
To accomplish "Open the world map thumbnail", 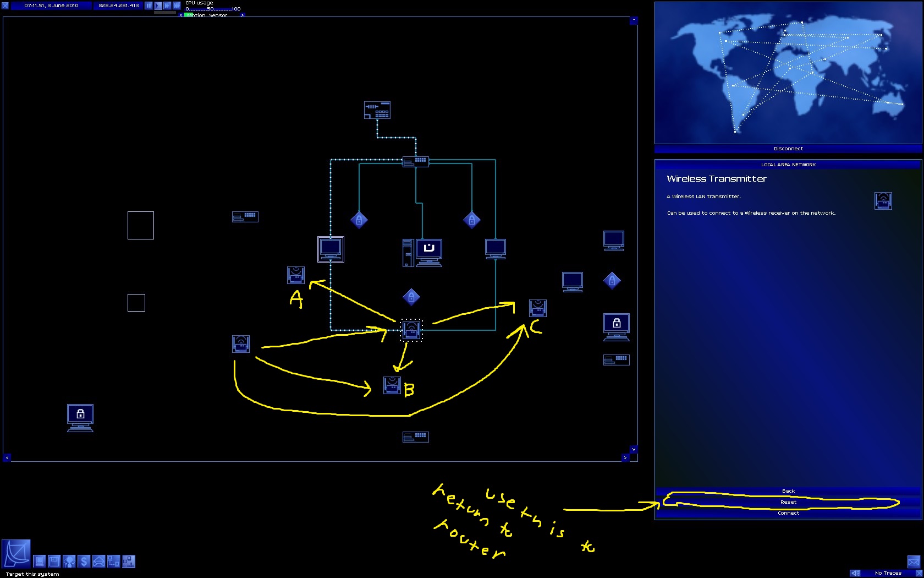I will pos(788,73).
